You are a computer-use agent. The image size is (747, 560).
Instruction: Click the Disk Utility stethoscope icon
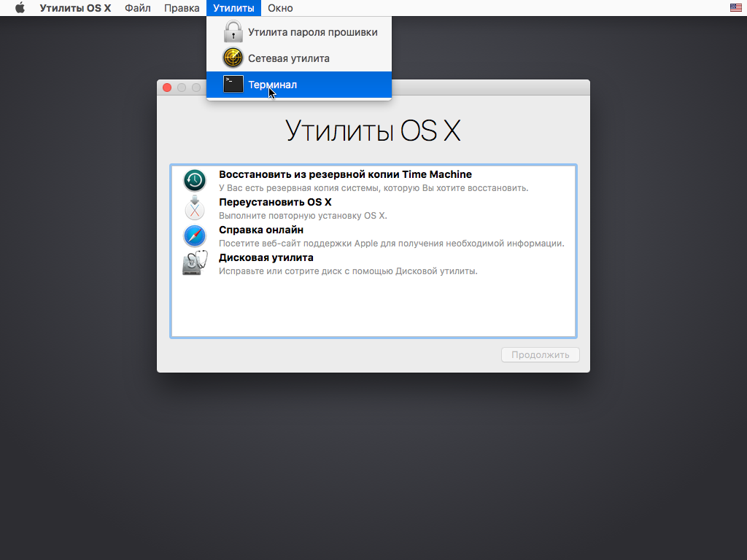[x=194, y=263]
